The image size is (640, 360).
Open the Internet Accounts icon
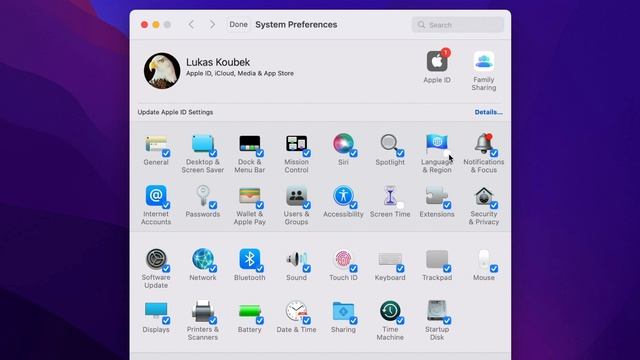click(156, 196)
